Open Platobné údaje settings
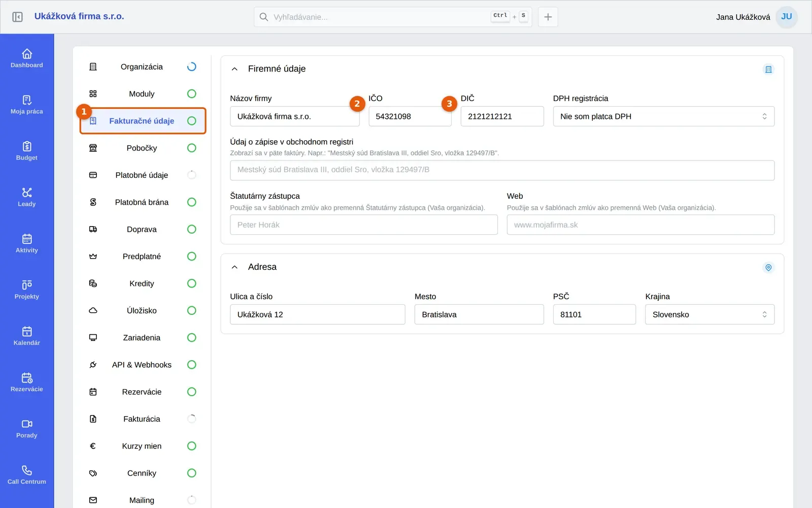812x508 pixels. click(x=143, y=175)
